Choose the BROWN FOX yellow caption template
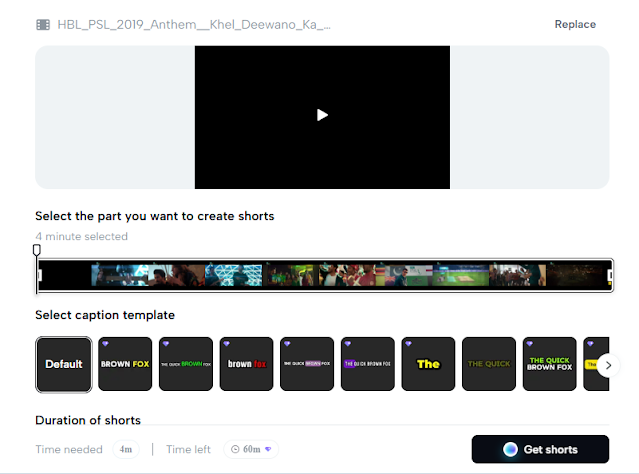Screen dimensions: 639x474 tap(125, 364)
